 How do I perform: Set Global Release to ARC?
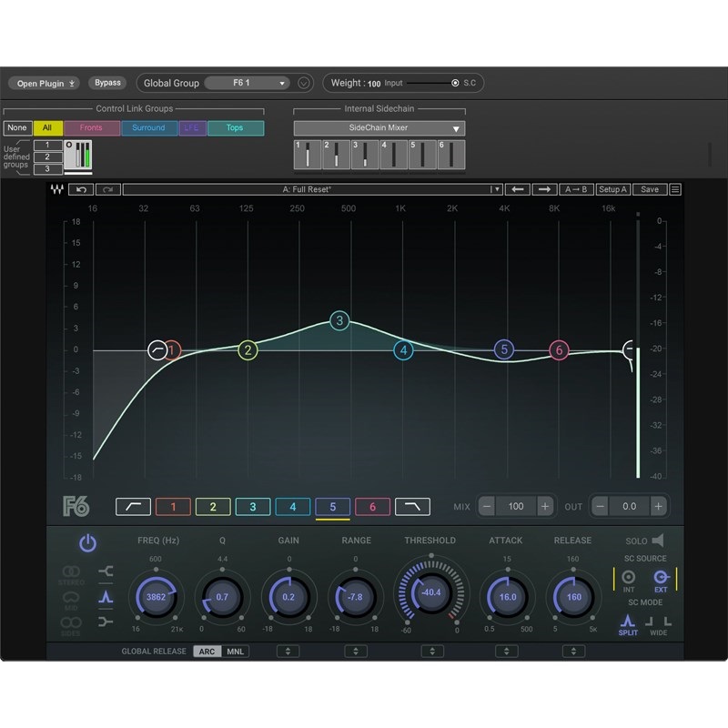[x=207, y=652]
